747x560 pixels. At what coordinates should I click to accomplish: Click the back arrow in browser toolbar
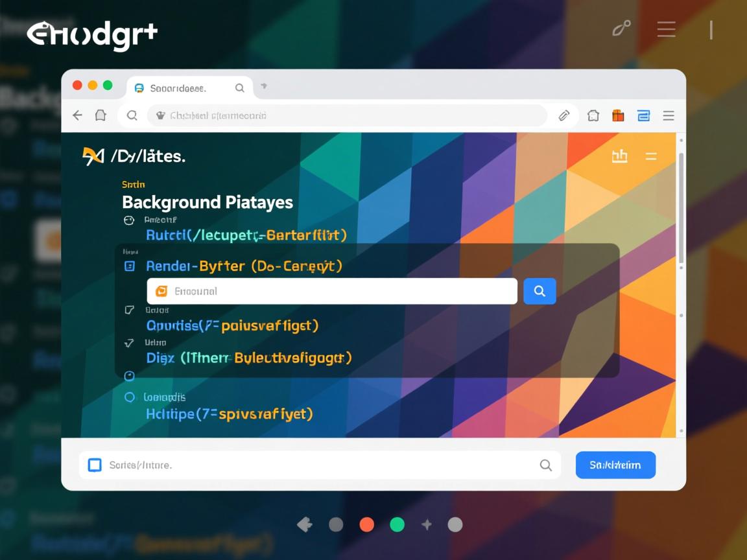click(x=78, y=115)
